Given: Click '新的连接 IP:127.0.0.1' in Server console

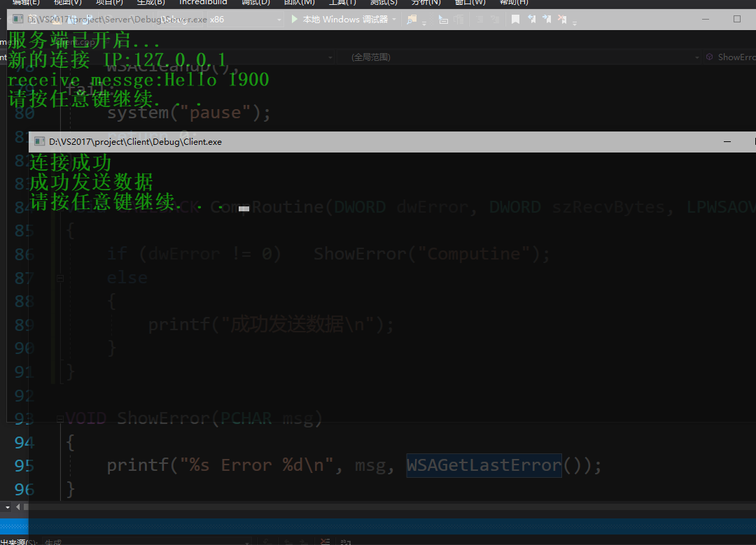Looking at the screenshot, I should coord(117,60).
